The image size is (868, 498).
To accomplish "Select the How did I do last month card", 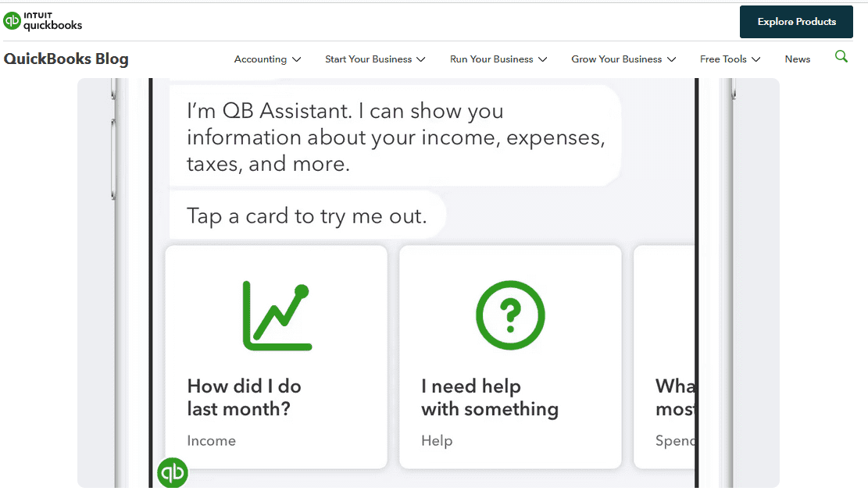I will pyautogui.click(x=277, y=357).
